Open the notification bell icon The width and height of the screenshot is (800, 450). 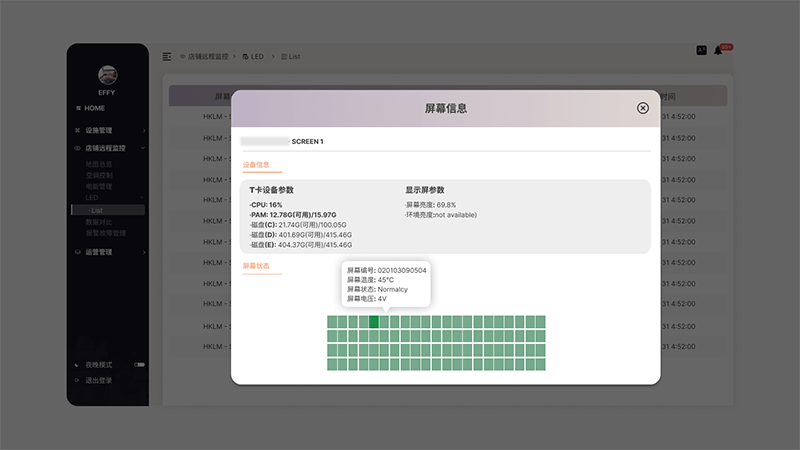click(718, 50)
